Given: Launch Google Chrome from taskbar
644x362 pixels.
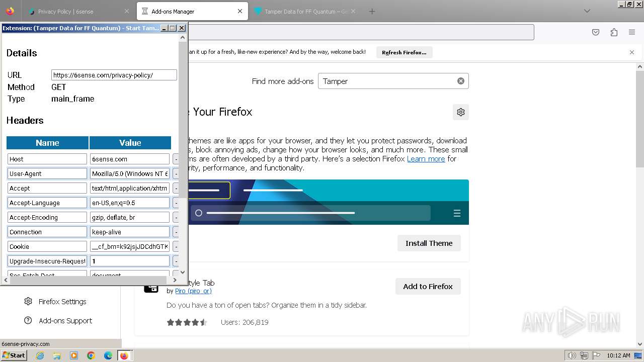Looking at the screenshot, I should point(91,355).
